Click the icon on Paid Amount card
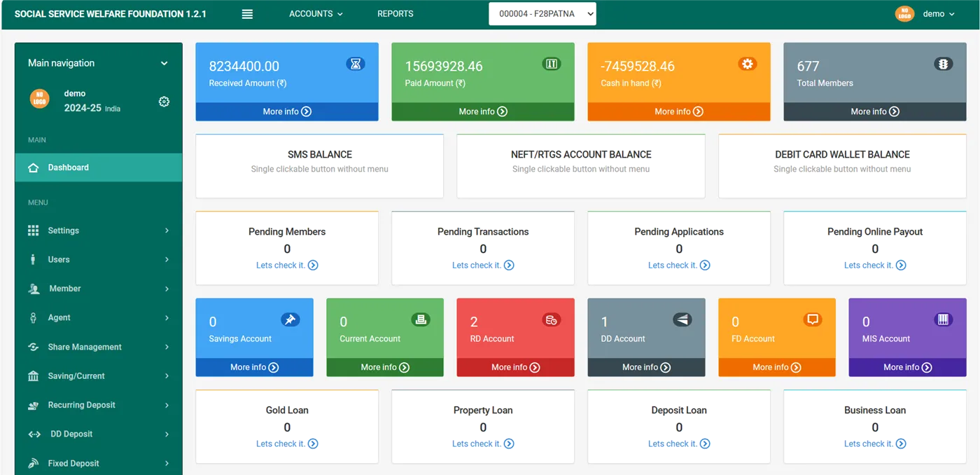 [x=552, y=64]
